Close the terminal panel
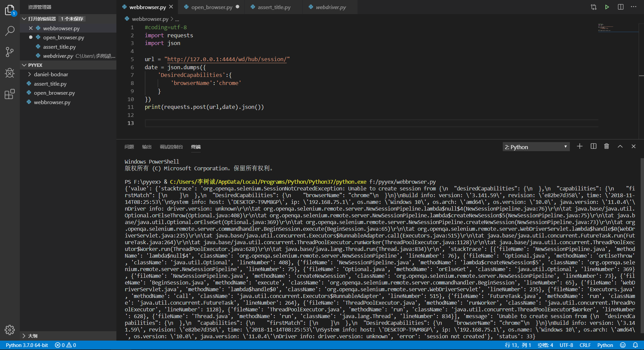 pos(634,146)
